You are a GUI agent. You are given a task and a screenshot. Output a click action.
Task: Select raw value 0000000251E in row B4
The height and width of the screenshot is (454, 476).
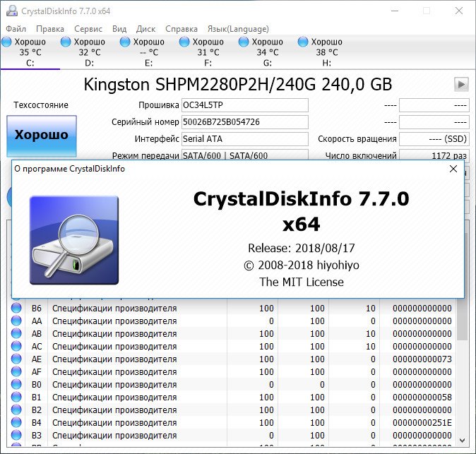(422, 423)
